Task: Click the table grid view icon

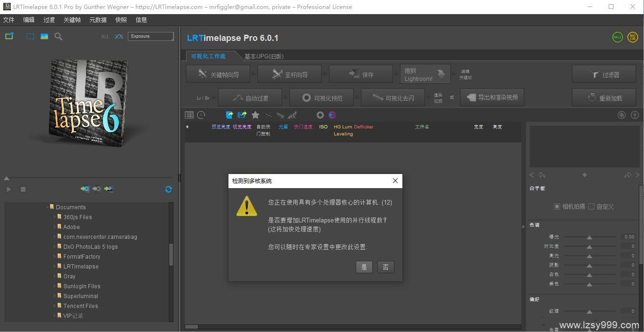Action: [x=189, y=115]
